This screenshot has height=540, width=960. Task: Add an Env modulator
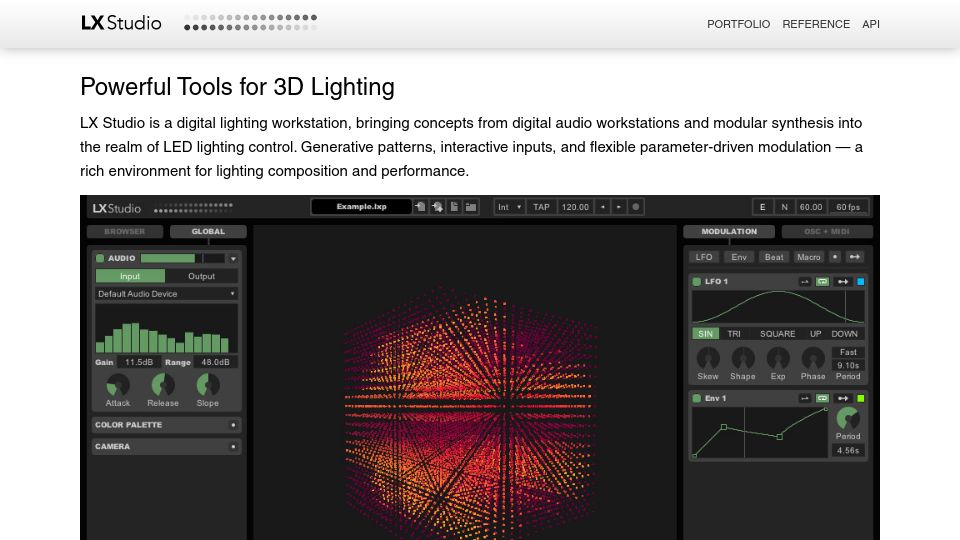point(739,257)
